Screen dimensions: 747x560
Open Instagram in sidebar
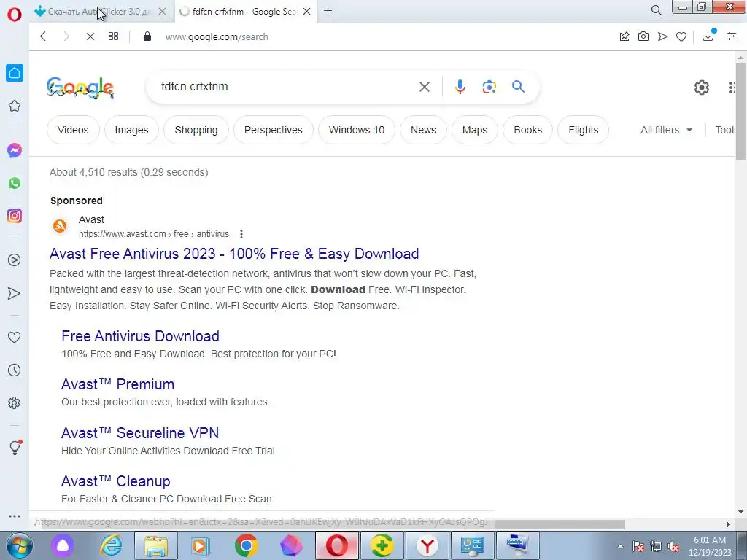[15, 216]
